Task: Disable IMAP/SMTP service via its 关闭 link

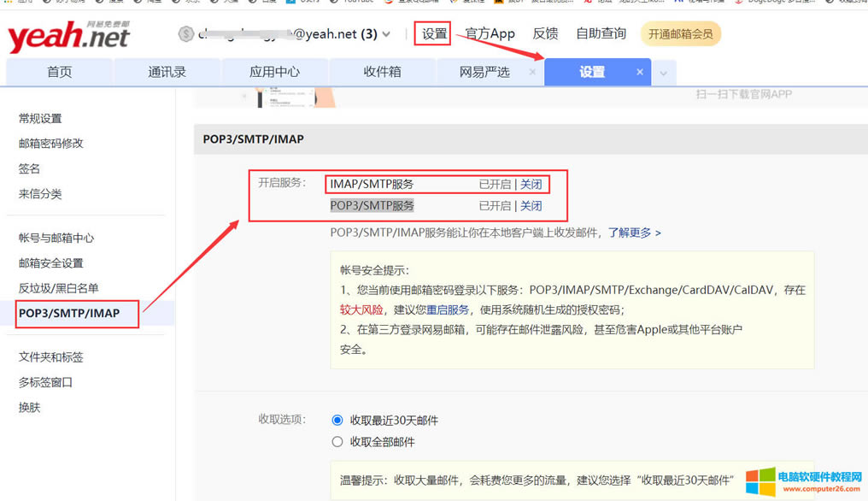Action: [x=531, y=184]
